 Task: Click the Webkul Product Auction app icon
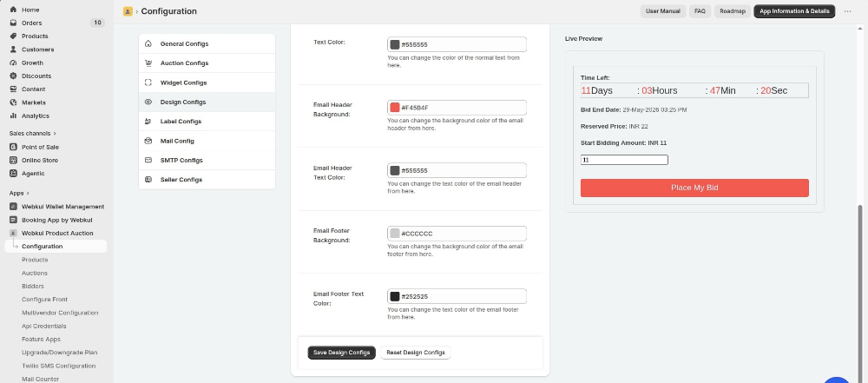[x=13, y=234]
